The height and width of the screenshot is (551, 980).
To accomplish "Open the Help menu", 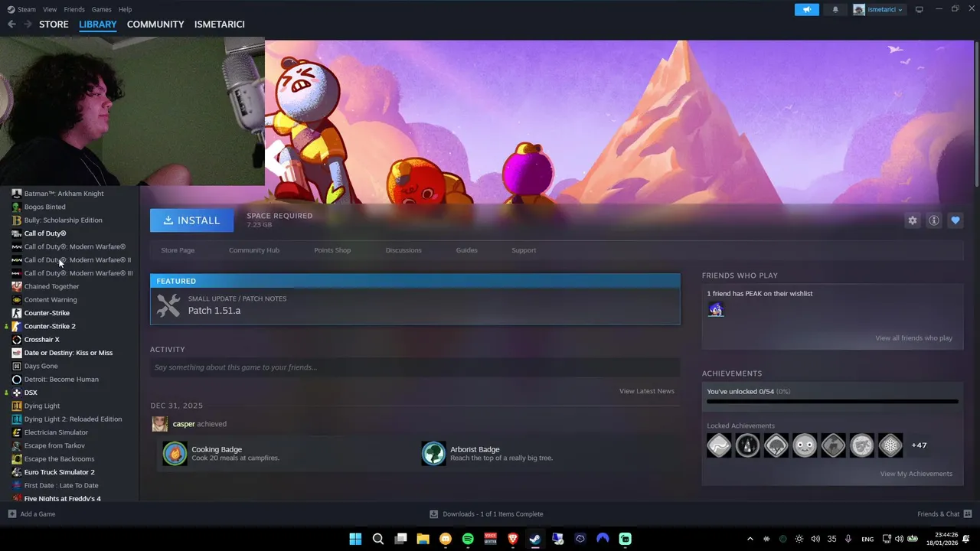I will [125, 9].
